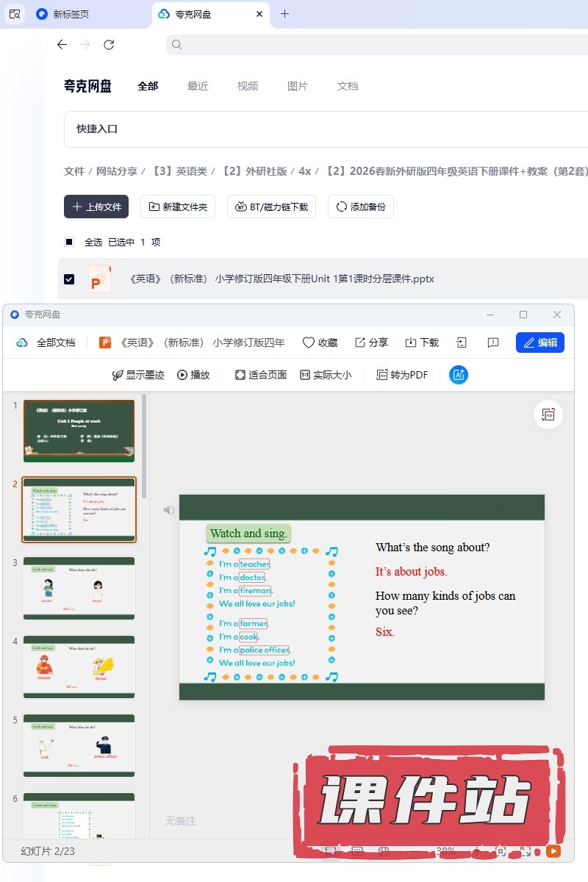This screenshot has width=588, height=882.
Task: Click the 下载 download button
Action: tap(422, 343)
